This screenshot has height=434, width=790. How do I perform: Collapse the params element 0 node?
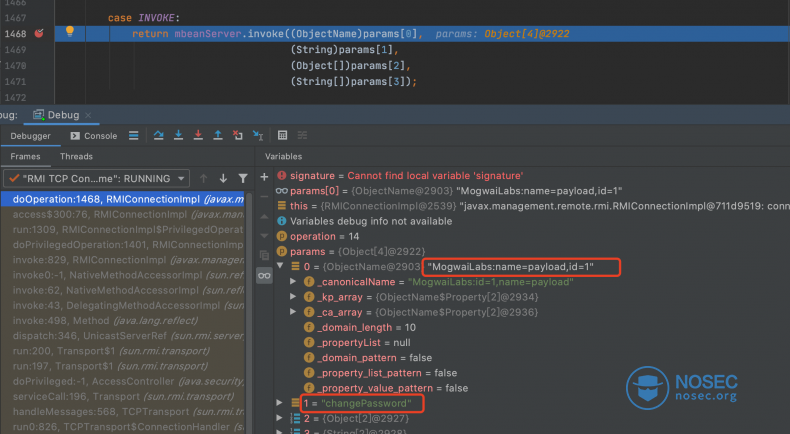pyautogui.click(x=281, y=266)
